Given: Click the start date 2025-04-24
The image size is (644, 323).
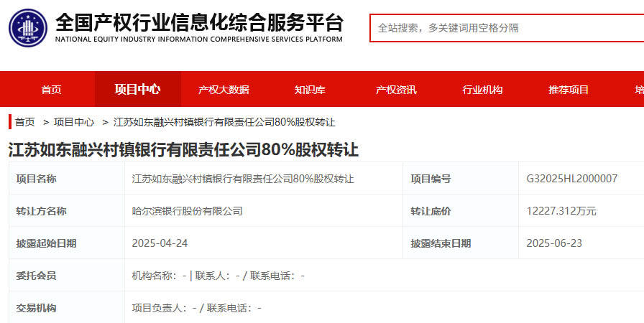Looking at the screenshot, I should click(x=160, y=243).
